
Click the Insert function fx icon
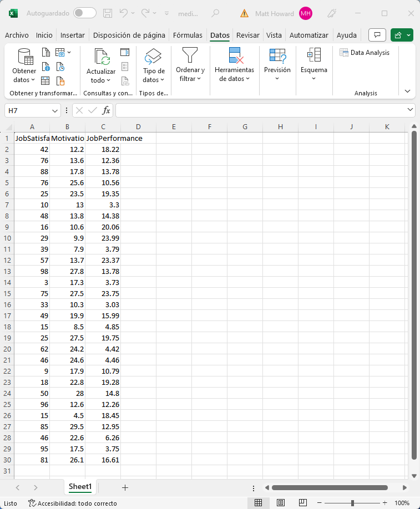click(106, 110)
